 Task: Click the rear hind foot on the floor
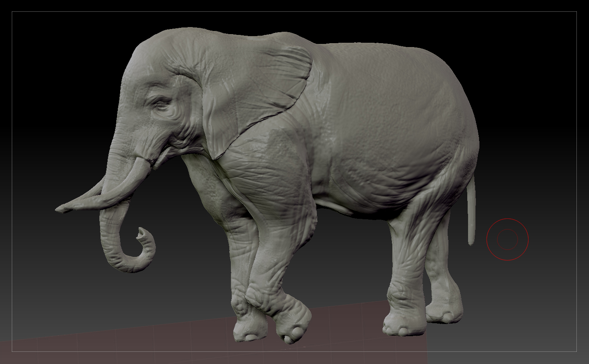pos(444,314)
